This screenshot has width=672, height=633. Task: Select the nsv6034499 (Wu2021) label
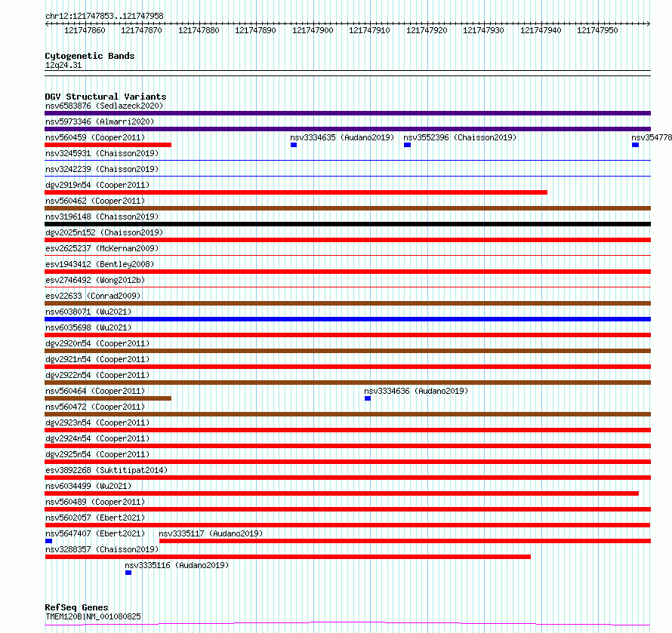(x=88, y=486)
